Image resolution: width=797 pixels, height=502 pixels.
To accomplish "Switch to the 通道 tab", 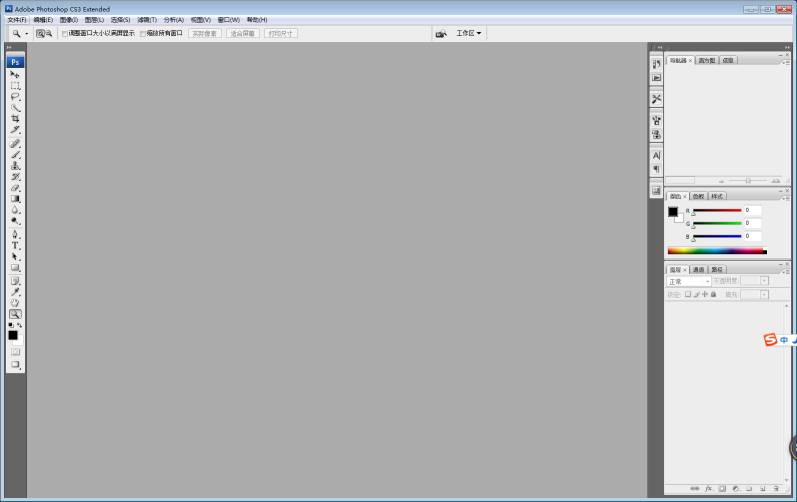I will click(x=698, y=270).
